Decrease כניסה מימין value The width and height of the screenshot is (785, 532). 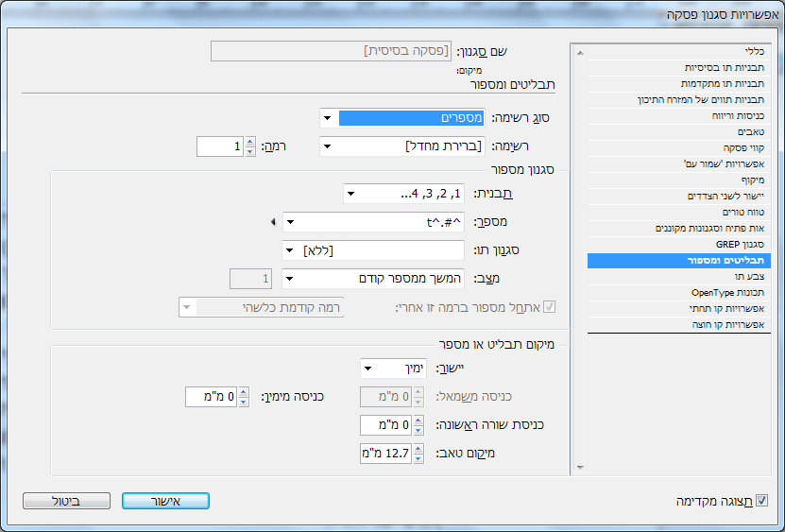(244, 402)
